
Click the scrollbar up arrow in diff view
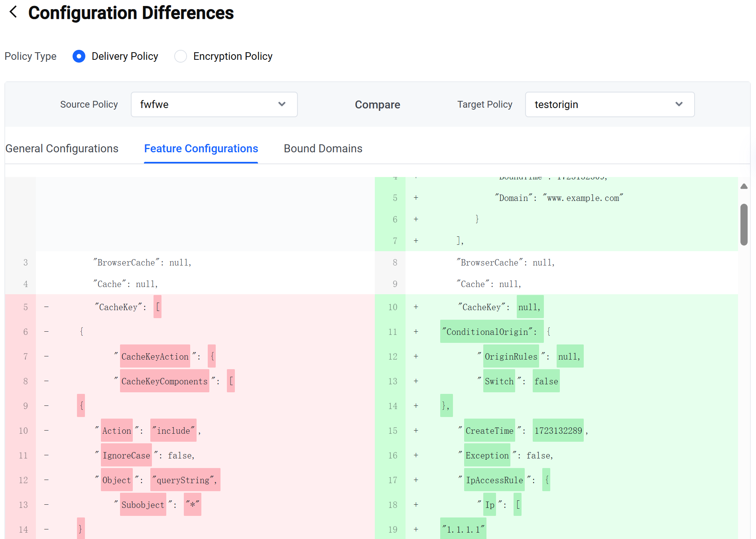click(x=744, y=186)
